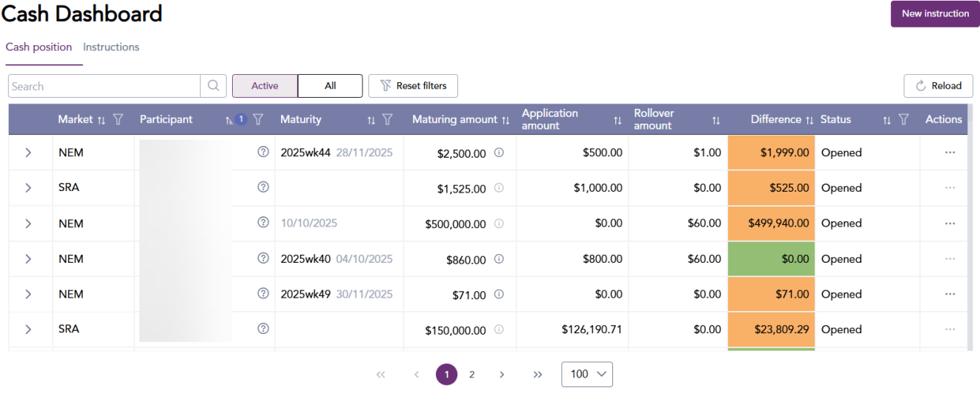The width and height of the screenshot is (980, 405).
Task: Open the Status column filter icon
Action: pyautogui.click(x=904, y=119)
